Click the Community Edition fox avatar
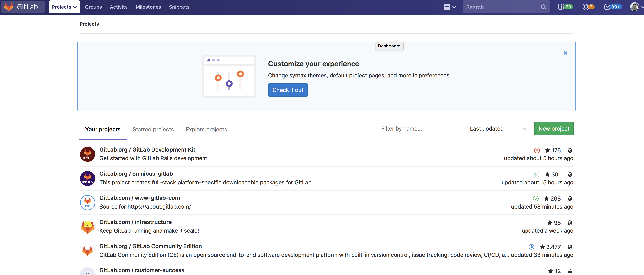 coord(87,251)
